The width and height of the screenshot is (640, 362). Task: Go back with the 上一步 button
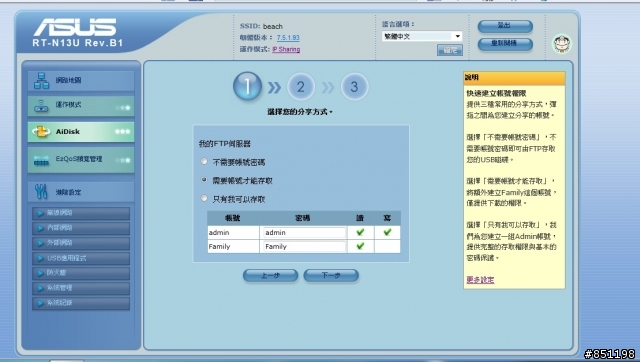point(270,275)
